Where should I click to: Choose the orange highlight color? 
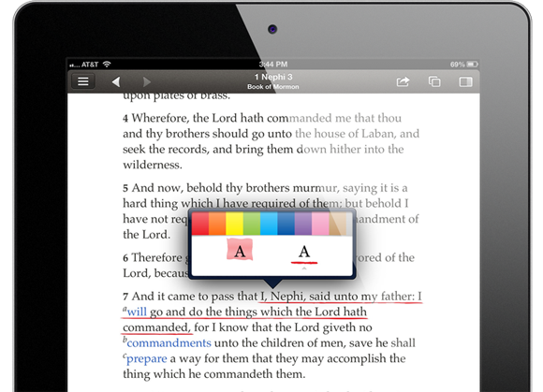coord(217,224)
